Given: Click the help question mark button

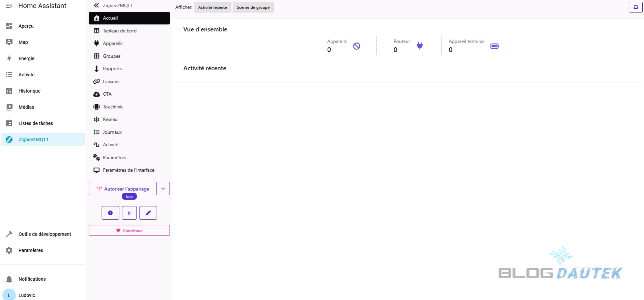Looking at the screenshot, I should tap(110, 213).
